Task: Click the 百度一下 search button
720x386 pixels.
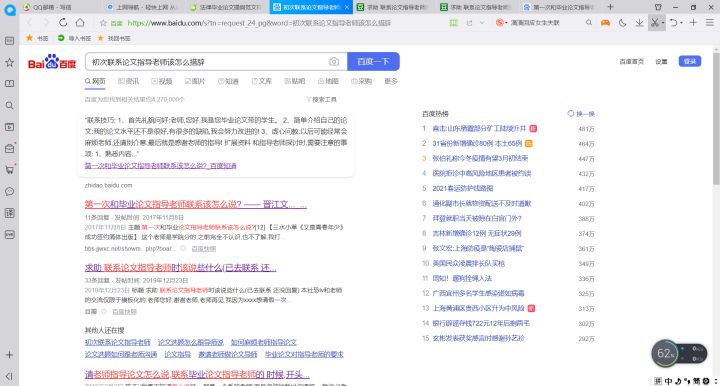Action: (373, 62)
